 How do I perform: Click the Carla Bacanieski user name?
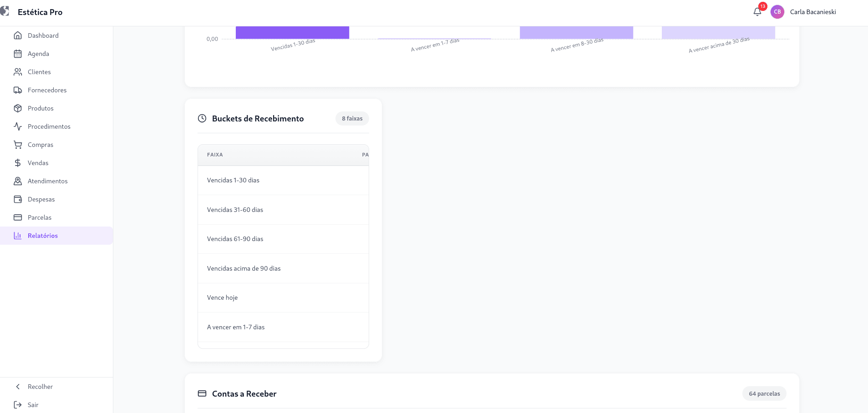[813, 12]
